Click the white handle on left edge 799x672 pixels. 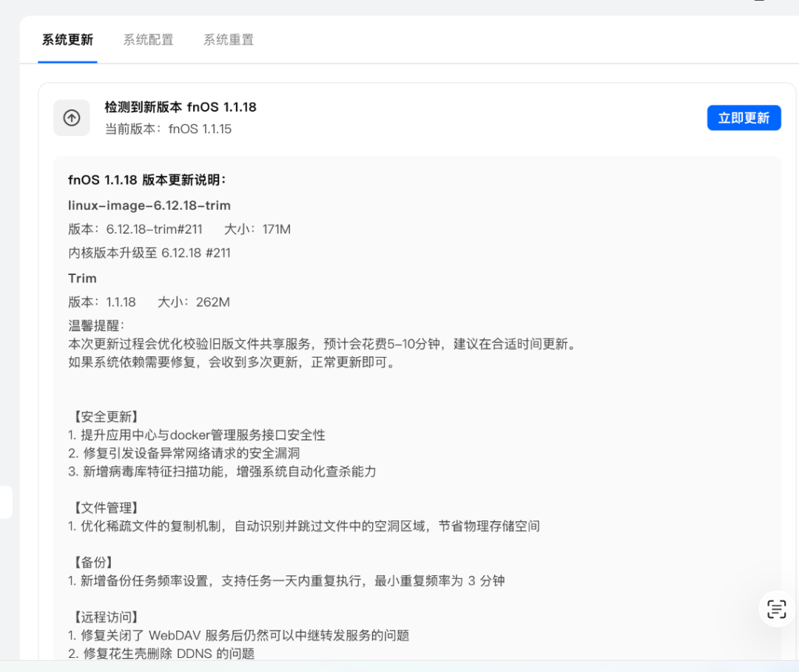(6, 503)
